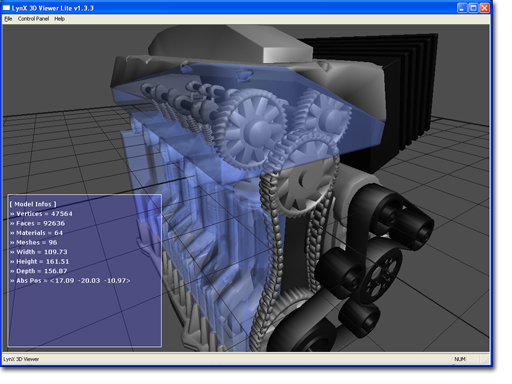Select the Faces = 92636 info line
Image resolution: width=512 pixels, height=384 pixels.
pos(37,223)
